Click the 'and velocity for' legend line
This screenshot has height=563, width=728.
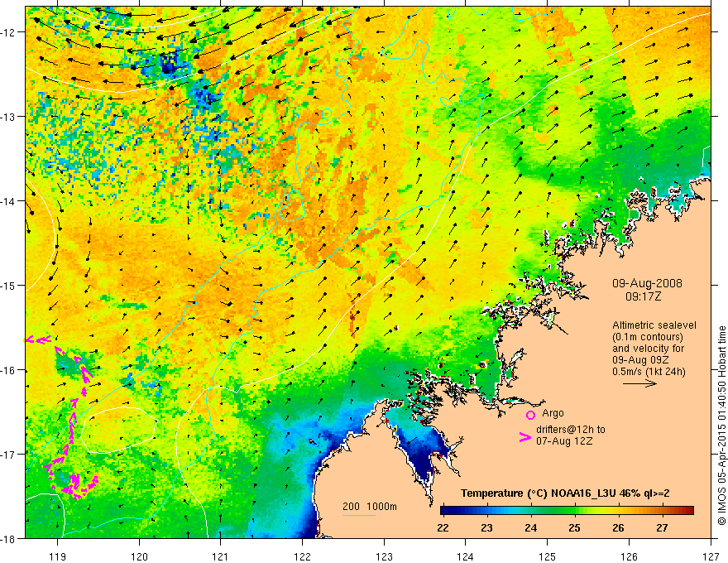(x=648, y=349)
